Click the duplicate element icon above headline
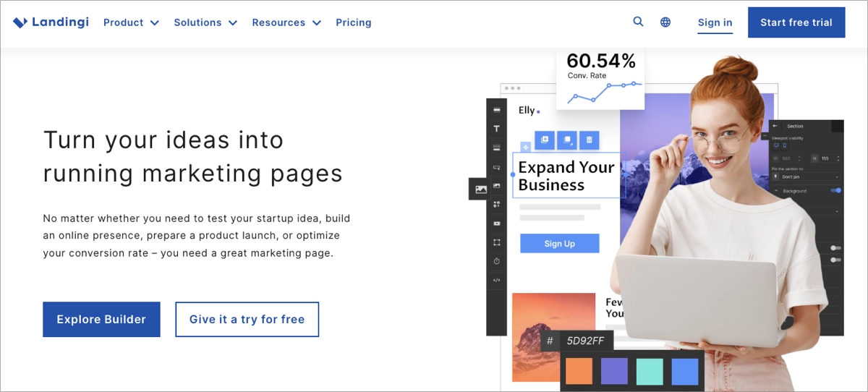 pos(545,140)
